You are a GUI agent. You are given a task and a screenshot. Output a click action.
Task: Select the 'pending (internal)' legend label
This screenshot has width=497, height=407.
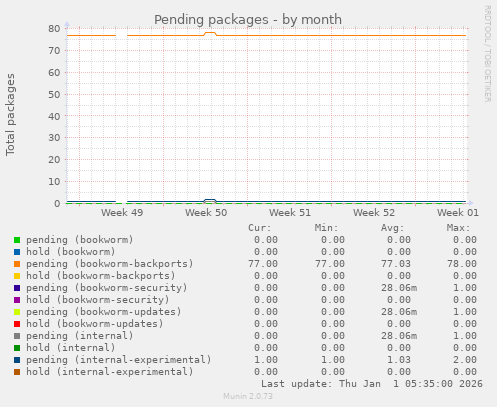pyautogui.click(x=80, y=336)
